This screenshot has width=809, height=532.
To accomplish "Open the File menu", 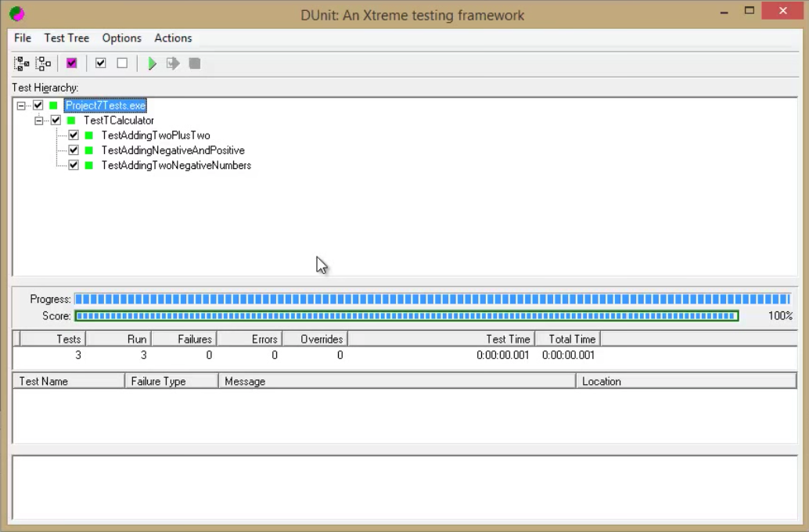I will [x=23, y=38].
